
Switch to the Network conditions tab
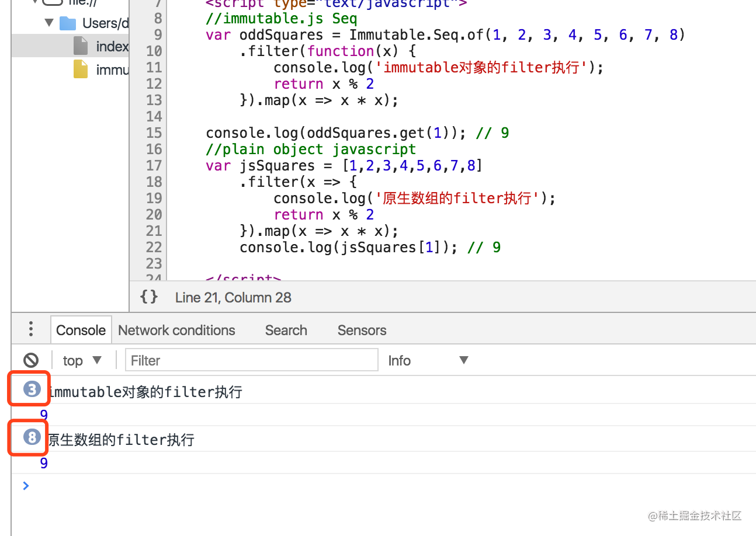coord(176,330)
